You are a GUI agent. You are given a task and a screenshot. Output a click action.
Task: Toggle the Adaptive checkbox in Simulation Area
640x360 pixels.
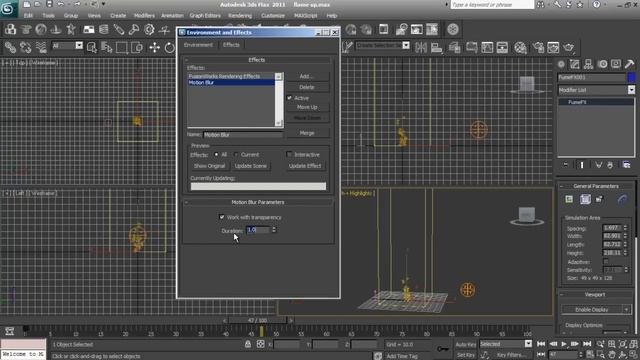(x=606, y=262)
